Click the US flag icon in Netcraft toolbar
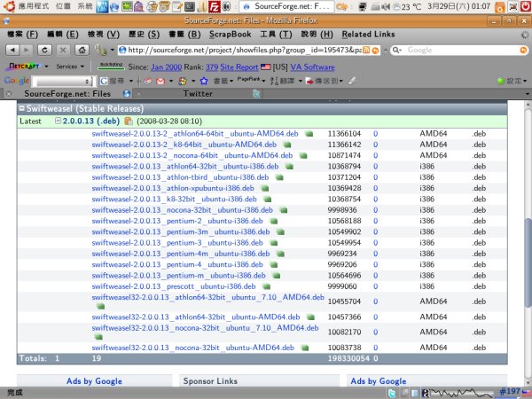The width and height of the screenshot is (532, 399). click(x=265, y=67)
